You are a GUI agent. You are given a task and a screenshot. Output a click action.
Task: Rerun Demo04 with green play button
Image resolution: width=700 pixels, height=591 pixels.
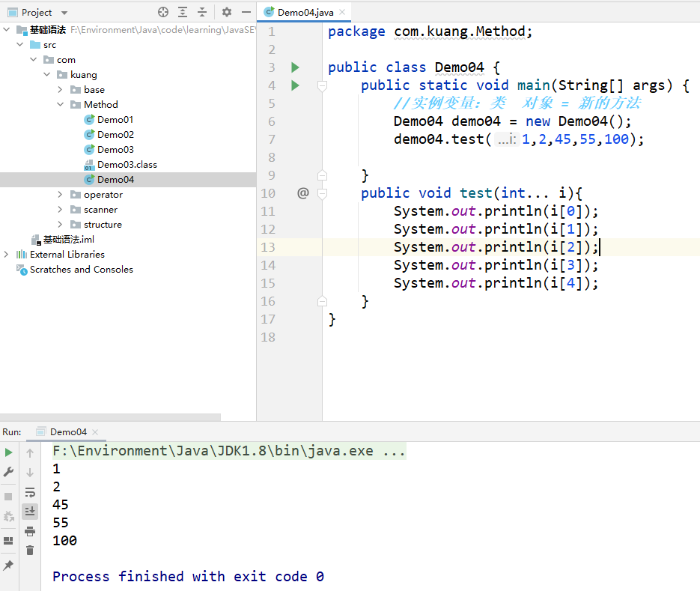coord(8,452)
